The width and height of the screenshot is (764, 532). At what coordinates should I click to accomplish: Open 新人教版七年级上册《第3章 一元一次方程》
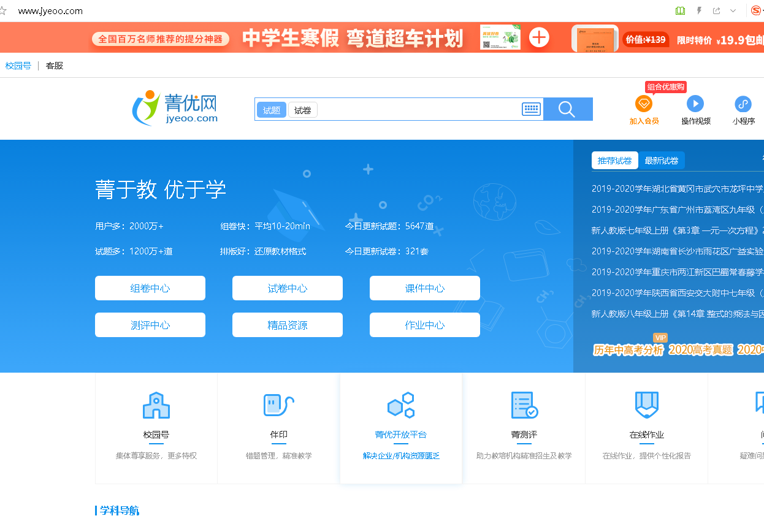[678, 230]
